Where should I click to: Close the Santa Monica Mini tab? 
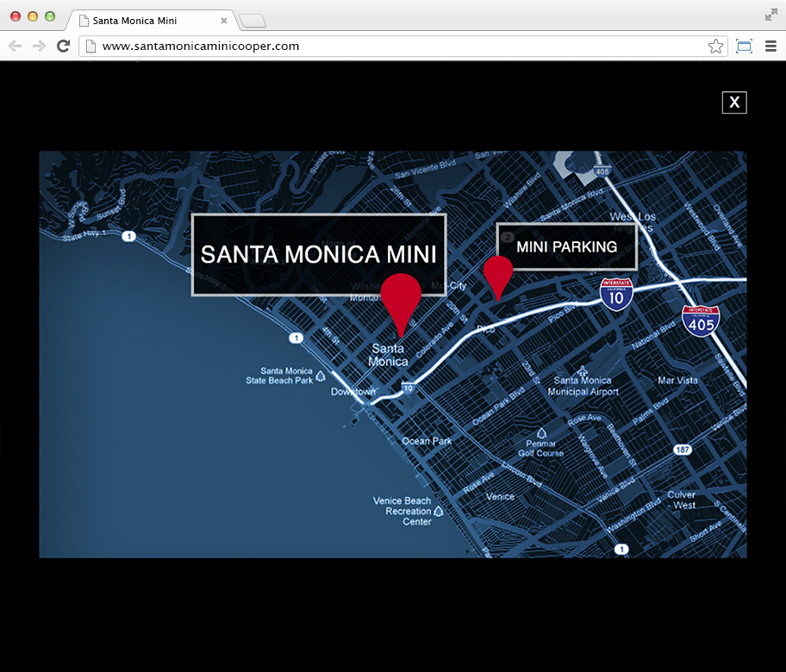(223, 21)
